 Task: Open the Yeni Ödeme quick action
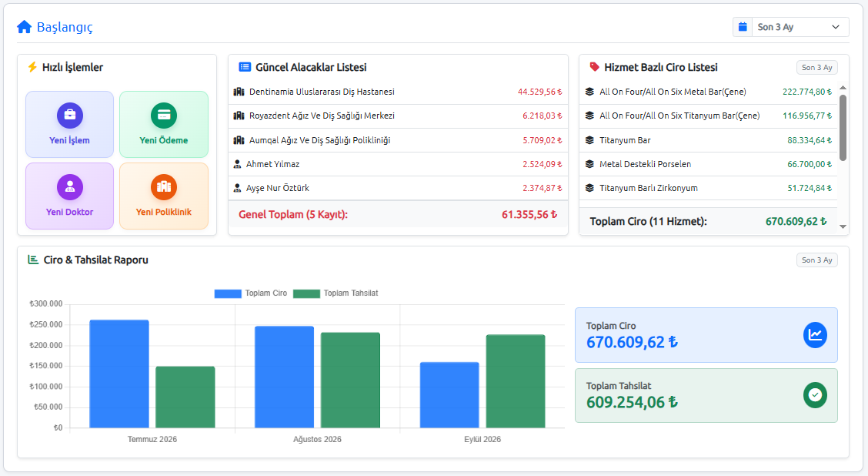pos(164,125)
